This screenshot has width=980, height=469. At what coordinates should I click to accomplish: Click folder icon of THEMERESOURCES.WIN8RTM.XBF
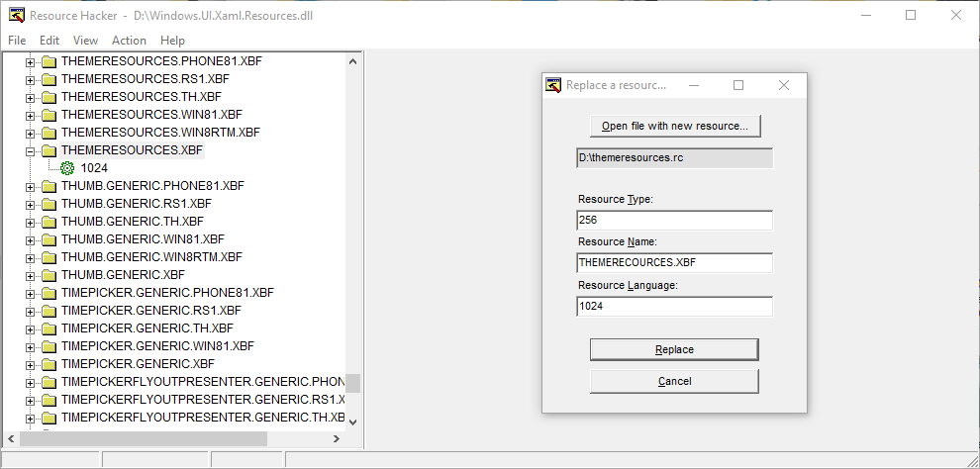pos(49,133)
